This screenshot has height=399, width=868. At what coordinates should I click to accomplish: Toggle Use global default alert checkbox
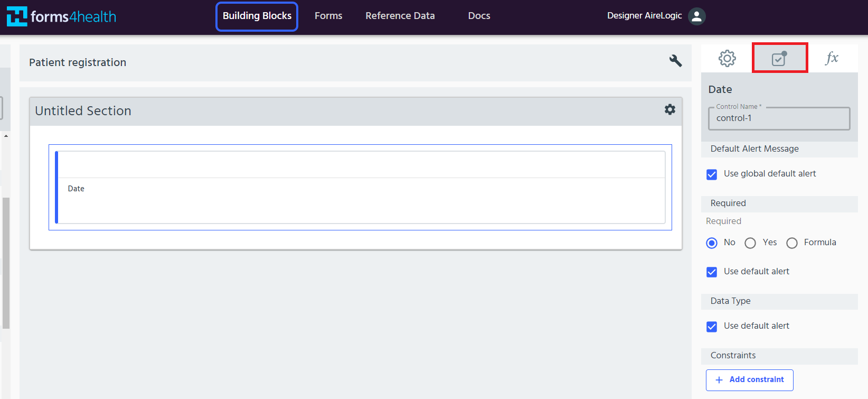[712, 174]
